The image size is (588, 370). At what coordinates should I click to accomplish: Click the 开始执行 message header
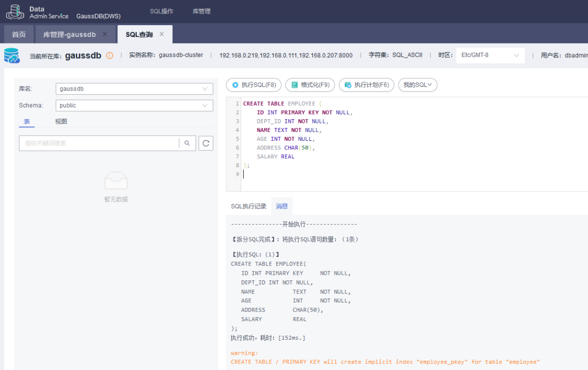294,224
